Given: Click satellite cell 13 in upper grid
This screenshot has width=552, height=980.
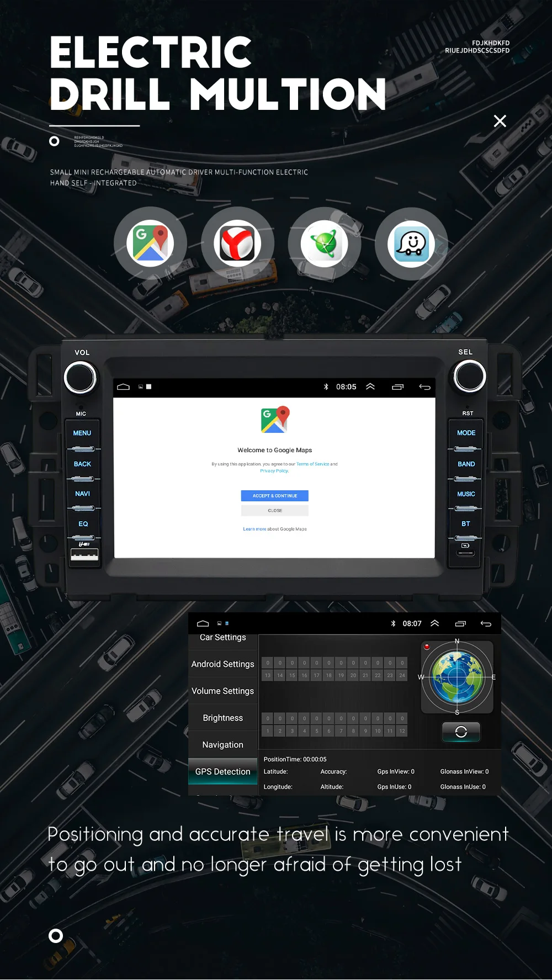Looking at the screenshot, I should [x=268, y=675].
